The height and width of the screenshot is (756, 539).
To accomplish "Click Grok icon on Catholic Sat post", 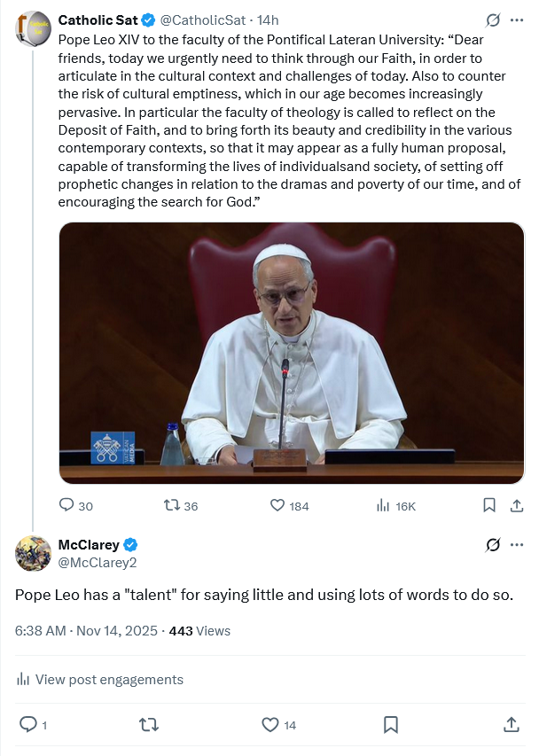I will 493,19.
